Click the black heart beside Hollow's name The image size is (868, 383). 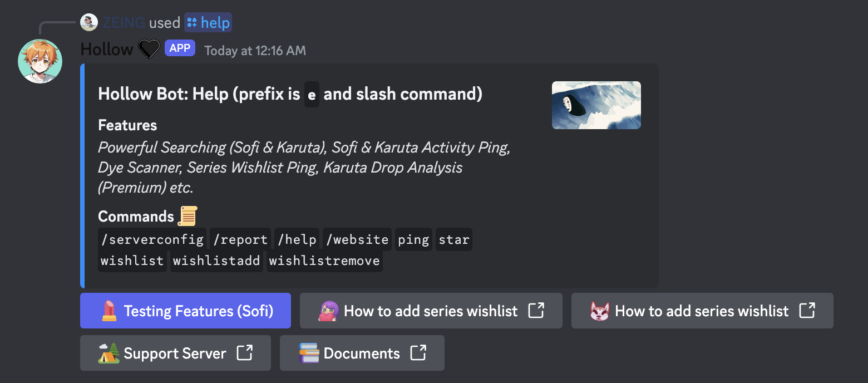(149, 50)
